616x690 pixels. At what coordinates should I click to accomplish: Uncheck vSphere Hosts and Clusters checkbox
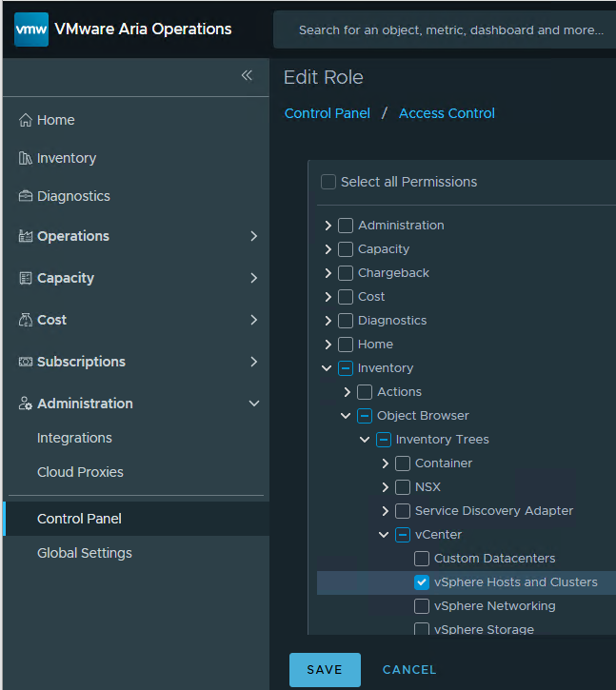click(x=422, y=582)
